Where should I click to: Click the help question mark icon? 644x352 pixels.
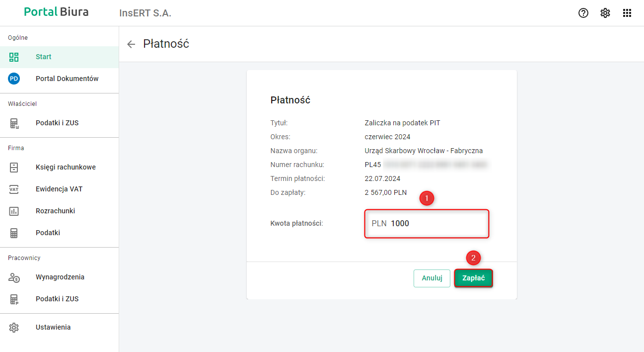click(x=583, y=13)
